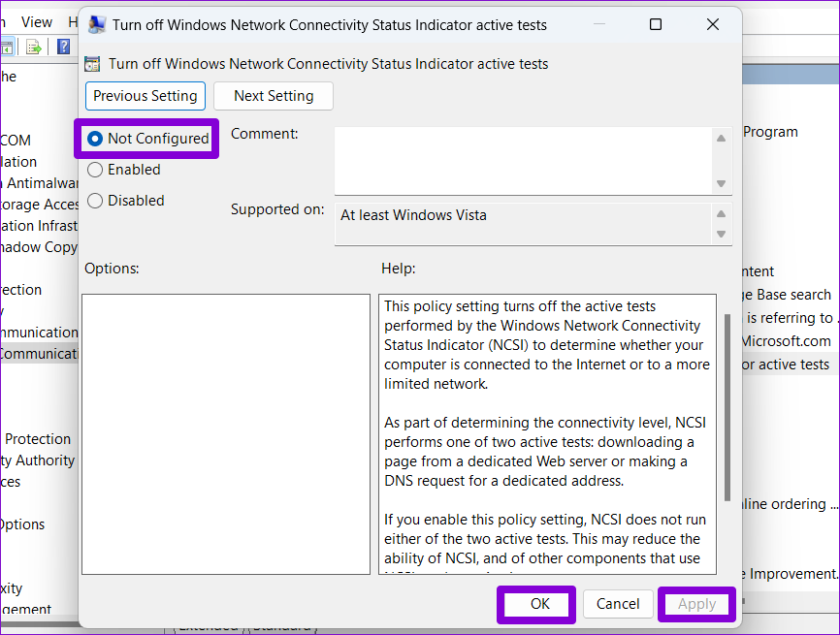Select the 'hadow Copy' row in background tree
The image size is (840, 635).
(39, 247)
